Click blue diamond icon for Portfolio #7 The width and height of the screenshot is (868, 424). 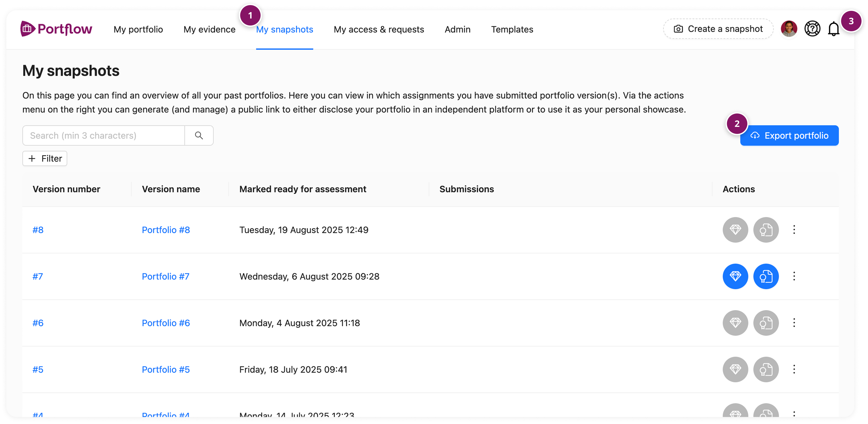click(735, 277)
